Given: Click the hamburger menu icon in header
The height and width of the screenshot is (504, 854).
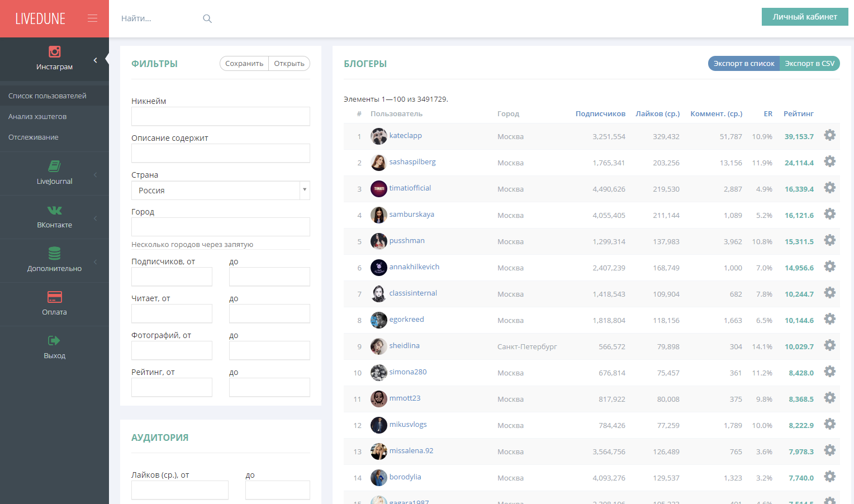Looking at the screenshot, I should tap(92, 18).
